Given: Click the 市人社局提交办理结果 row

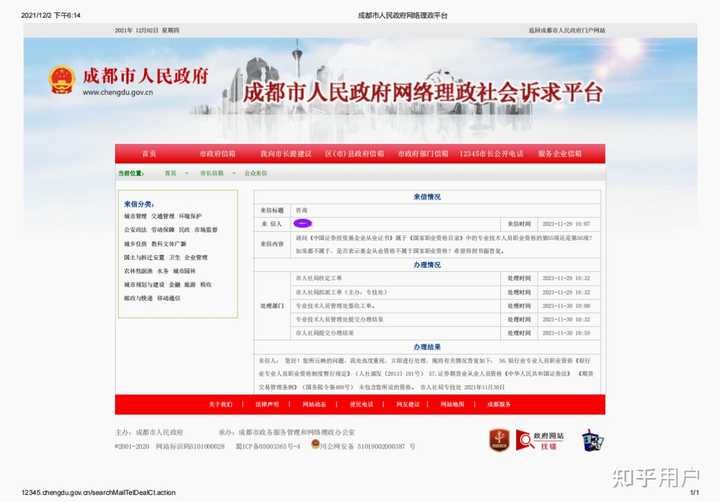Looking at the screenshot, I should click(x=395, y=333).
